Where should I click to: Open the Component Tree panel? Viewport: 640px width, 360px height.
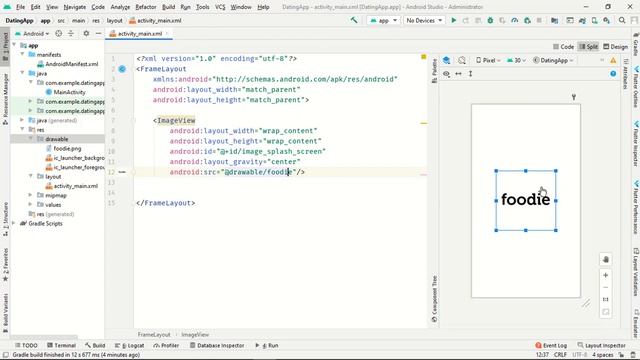(x=434, y=299)
